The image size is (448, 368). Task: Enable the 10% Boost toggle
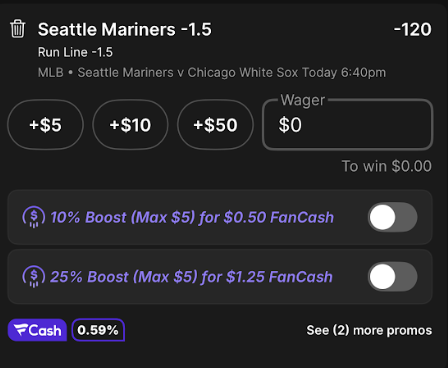pyautogui.click(x=392, y=217)
